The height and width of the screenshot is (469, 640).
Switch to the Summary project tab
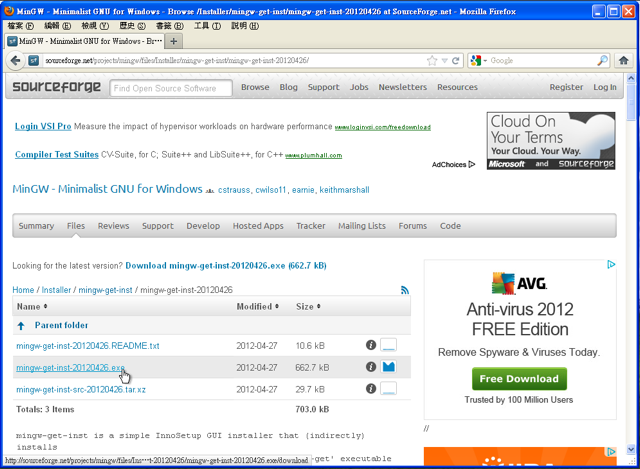pos(36,226)
